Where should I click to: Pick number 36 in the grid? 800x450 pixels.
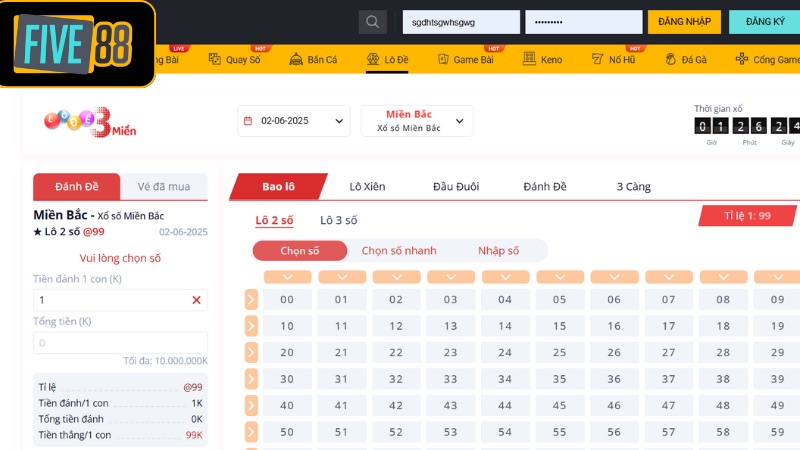(614, 379)
